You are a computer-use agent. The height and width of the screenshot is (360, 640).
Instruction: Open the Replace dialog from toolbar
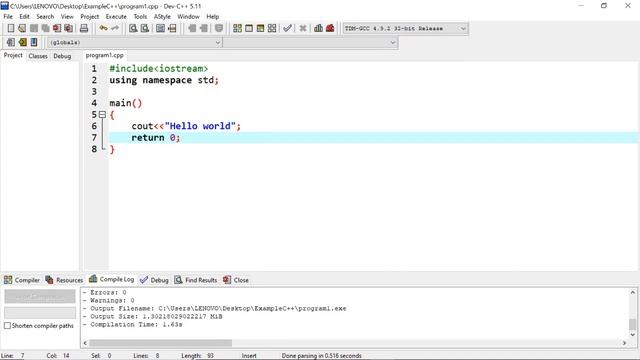tap(144, 28)
